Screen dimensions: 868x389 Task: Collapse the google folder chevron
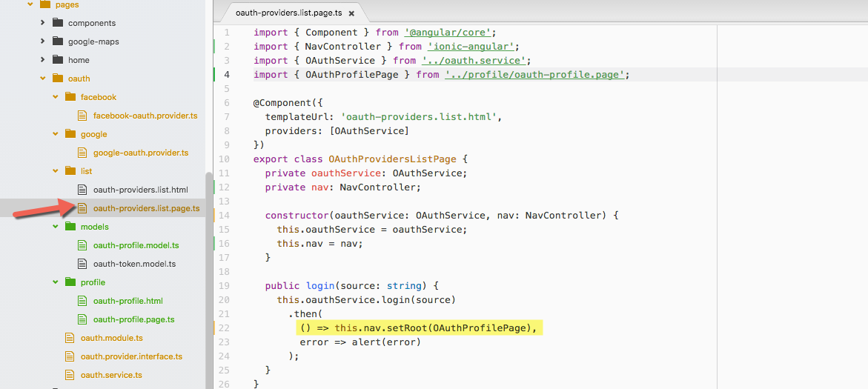coord(56,134)
